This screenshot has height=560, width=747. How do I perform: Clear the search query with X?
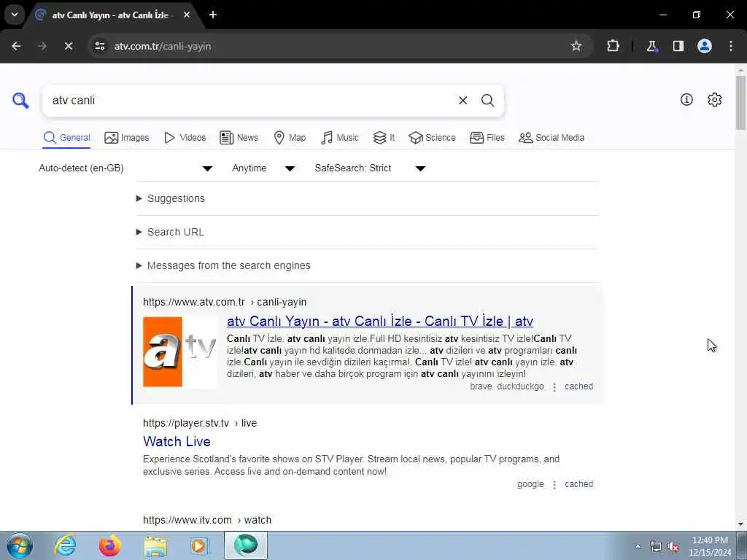tap(462, 101)
